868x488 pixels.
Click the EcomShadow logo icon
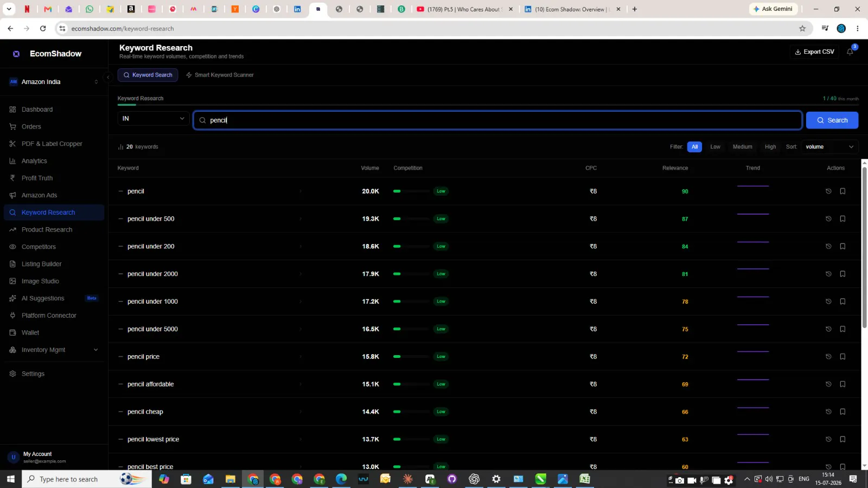pos(16,54)
